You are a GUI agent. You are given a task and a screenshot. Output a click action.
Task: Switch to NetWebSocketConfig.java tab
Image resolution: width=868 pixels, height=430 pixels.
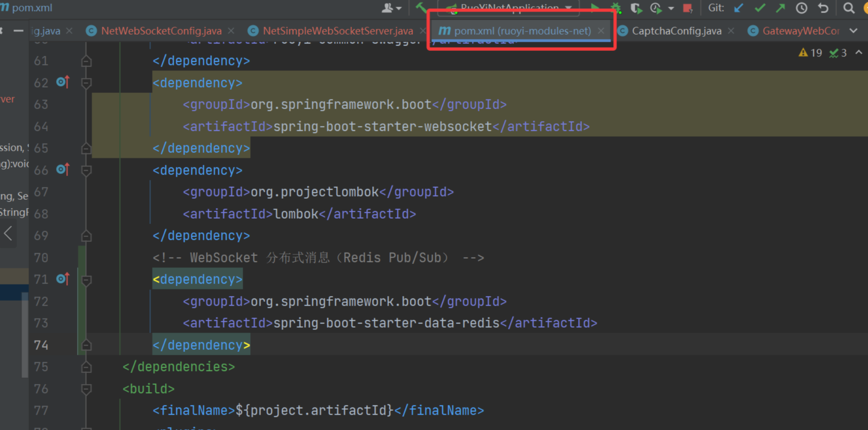[x=161, y=31]
